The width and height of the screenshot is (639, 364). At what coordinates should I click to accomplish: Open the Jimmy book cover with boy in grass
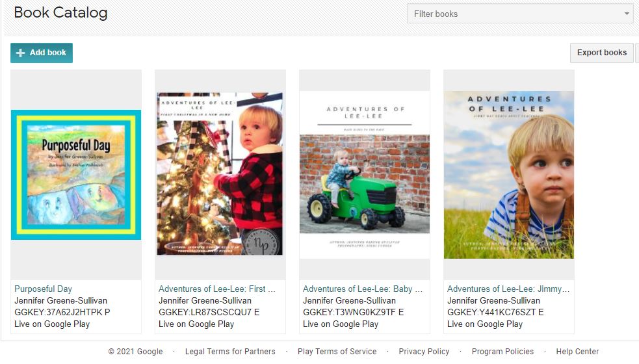tap(509, 174)
